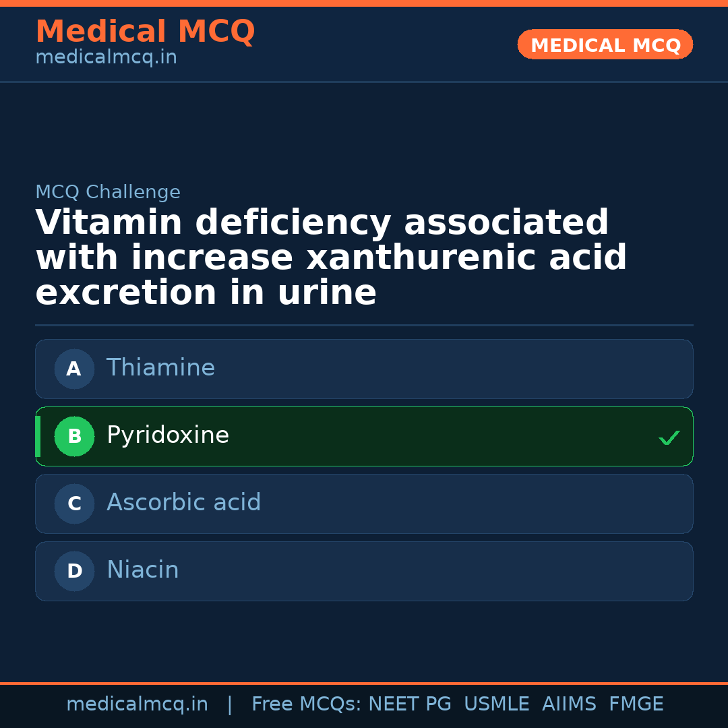Image resolution: width=728 pixels, height=728 pixels.
Task: Click the letter C circle badge
Action: point(74,504)
